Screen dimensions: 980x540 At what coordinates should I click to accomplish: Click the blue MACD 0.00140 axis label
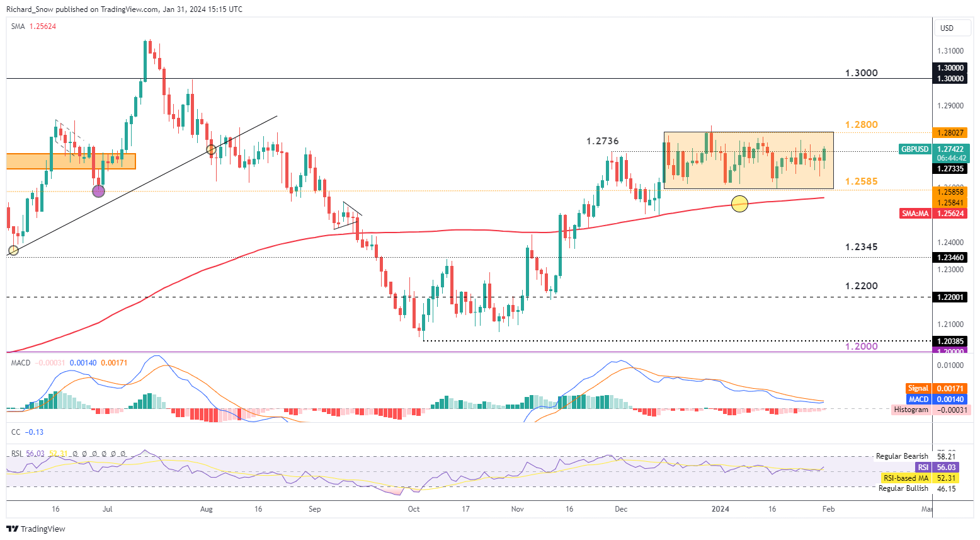point(937,399)
